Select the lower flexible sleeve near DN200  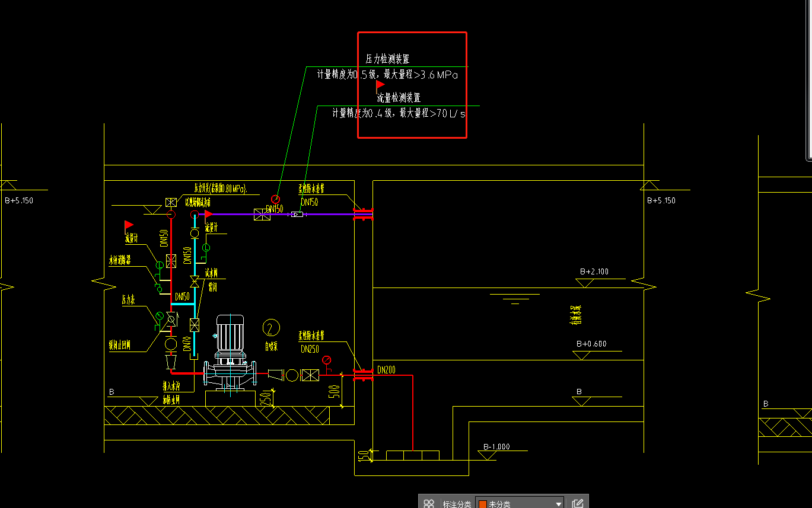pos(362,374)
